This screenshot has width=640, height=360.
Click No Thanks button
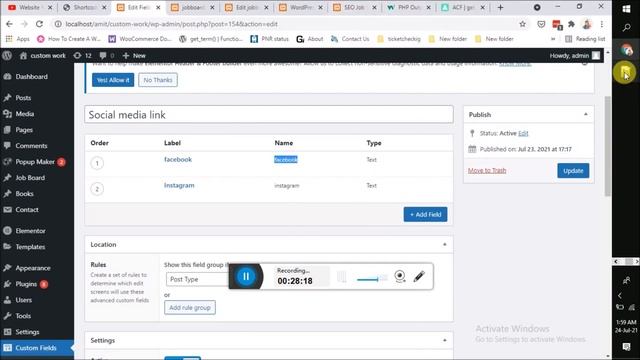(x=158, y=80)
